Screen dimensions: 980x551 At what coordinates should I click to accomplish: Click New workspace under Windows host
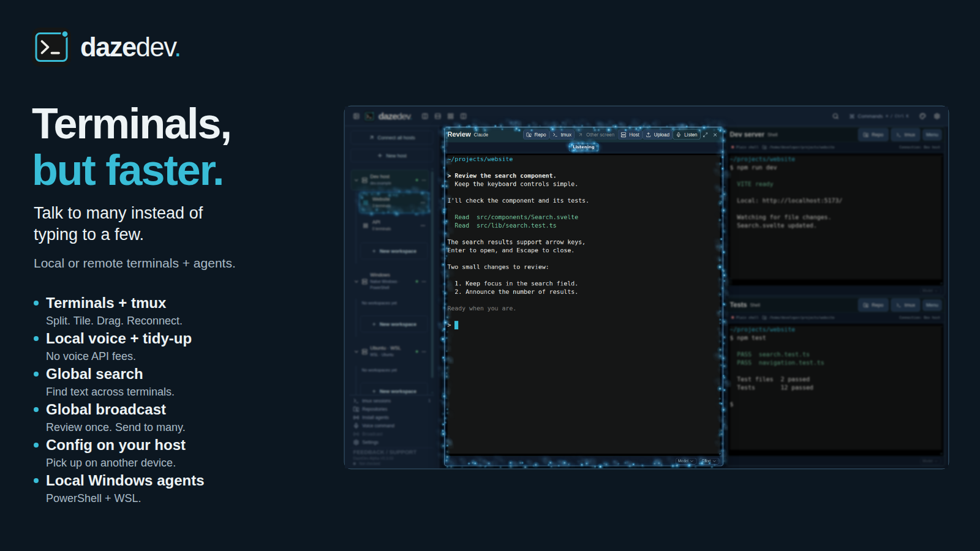tap(394, 324)
